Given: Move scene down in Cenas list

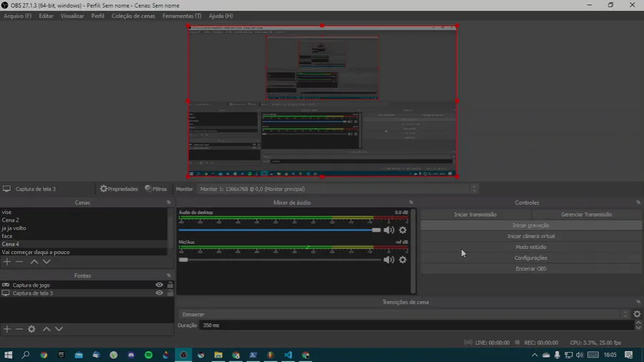Looking at the screenshot, I should tap(47, 261).
